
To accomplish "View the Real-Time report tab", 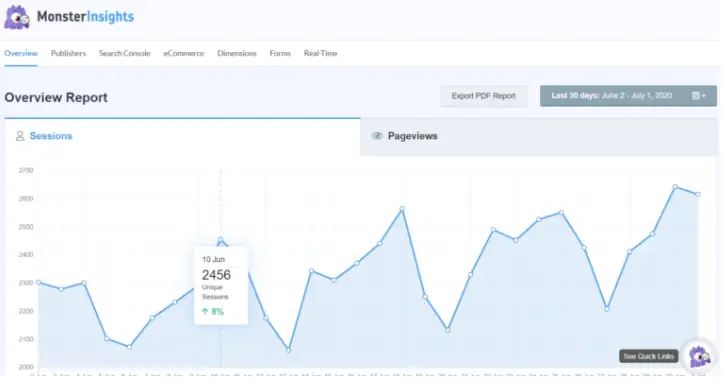I will coord(320,53).
